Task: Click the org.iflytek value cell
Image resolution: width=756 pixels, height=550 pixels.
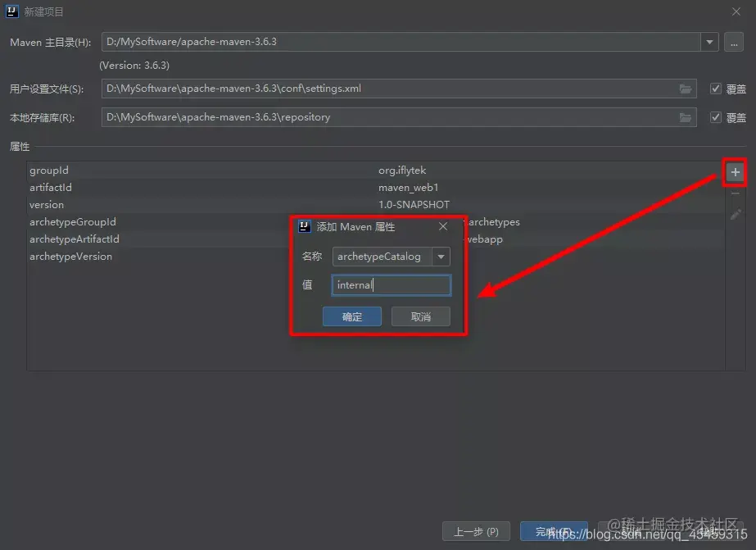Action: 402,170
